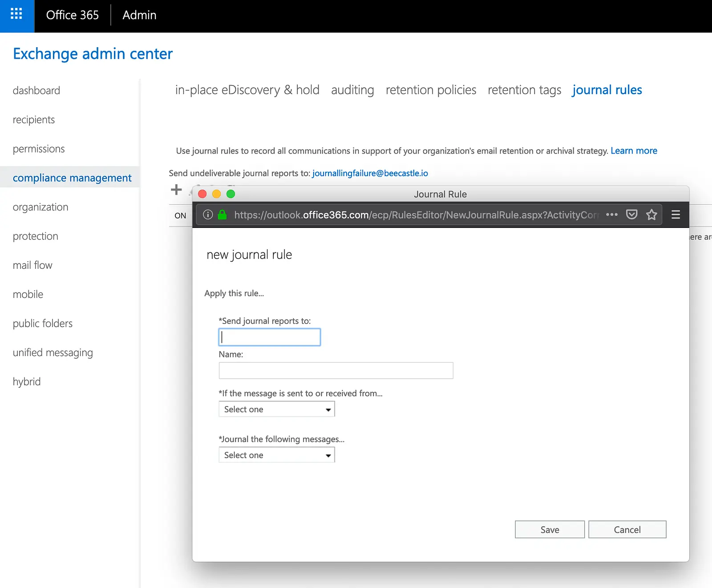The image size is (712, 588).
Task: Click the ON column header
Action: pos(180,216)
